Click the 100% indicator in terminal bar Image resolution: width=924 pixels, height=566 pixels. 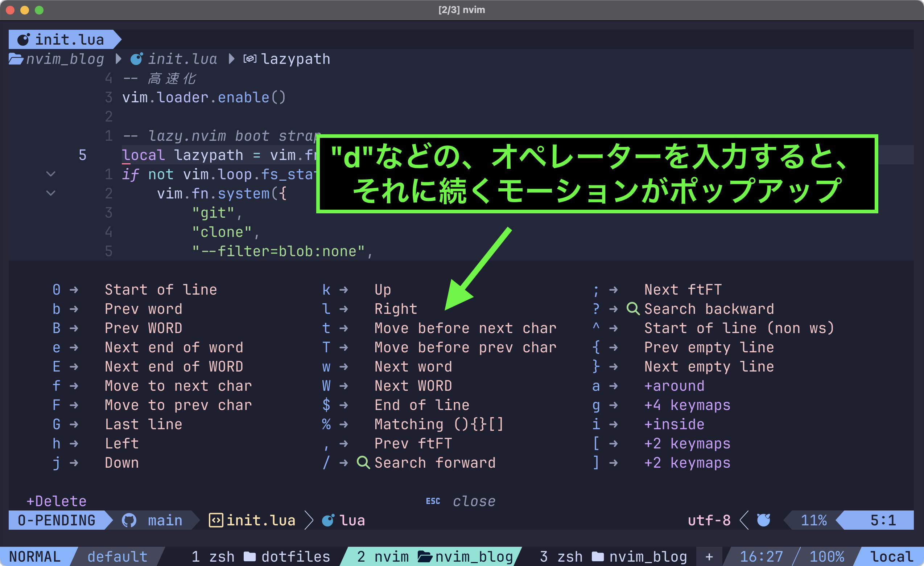(x=826, y=557)
